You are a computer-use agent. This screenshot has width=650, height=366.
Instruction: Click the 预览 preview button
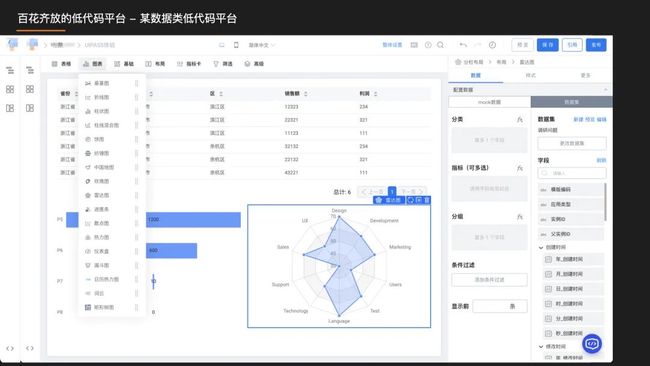(523, 45)
